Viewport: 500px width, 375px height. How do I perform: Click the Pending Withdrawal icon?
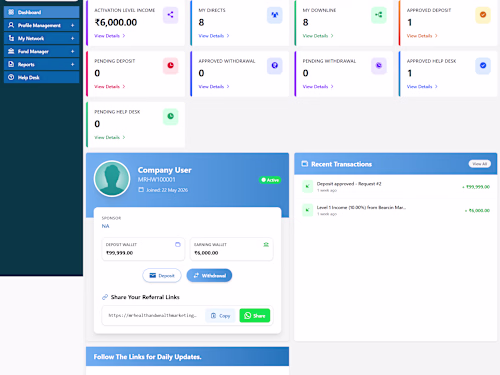point(379,65)
